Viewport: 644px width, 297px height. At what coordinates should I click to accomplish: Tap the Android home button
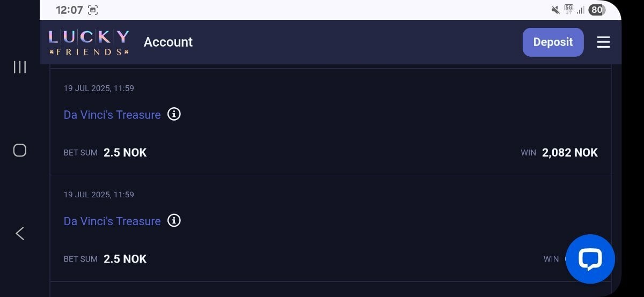[20, 150]
